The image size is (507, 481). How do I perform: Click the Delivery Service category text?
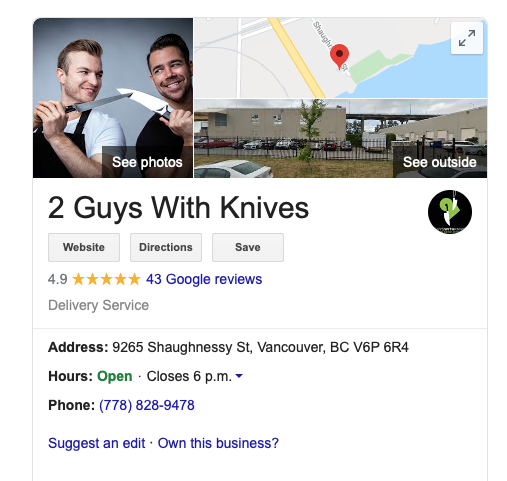[x=98, y=305]
